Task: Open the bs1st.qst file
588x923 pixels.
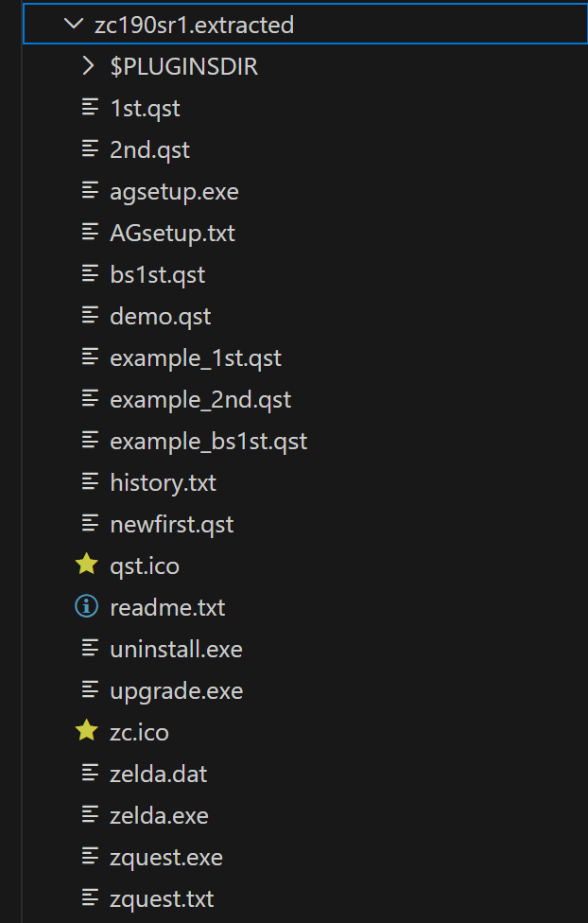Action: coord(305,274)
